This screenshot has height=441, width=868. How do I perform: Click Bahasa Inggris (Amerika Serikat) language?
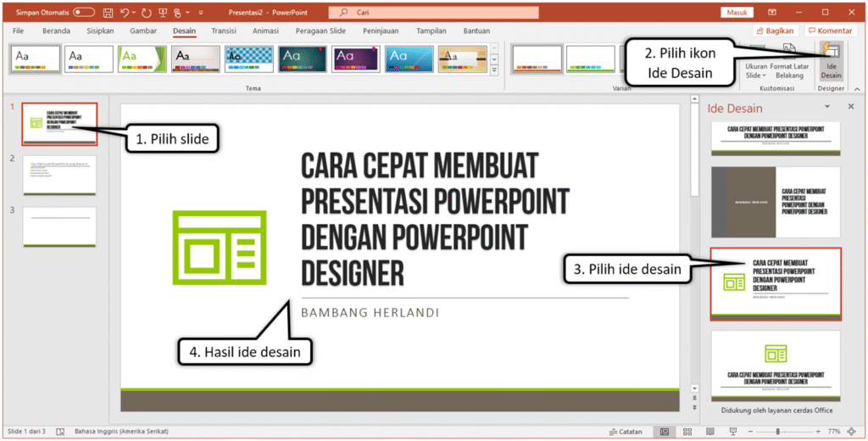[121, 431]
